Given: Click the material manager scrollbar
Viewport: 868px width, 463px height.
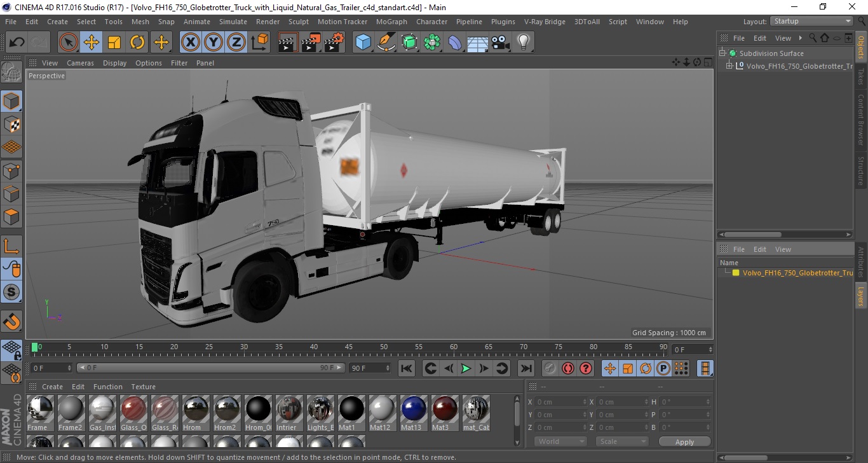Looking at the screenshot, I should [x=517, y=413].
